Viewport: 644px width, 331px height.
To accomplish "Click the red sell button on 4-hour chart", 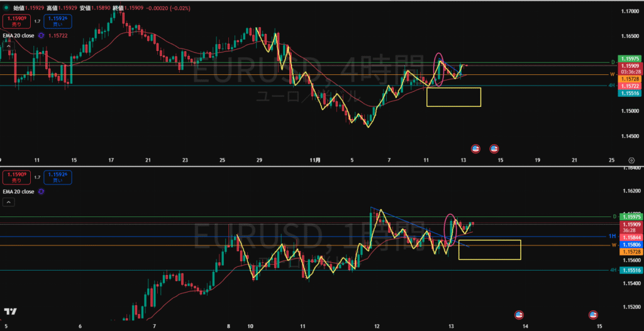I will coord(15,21).
